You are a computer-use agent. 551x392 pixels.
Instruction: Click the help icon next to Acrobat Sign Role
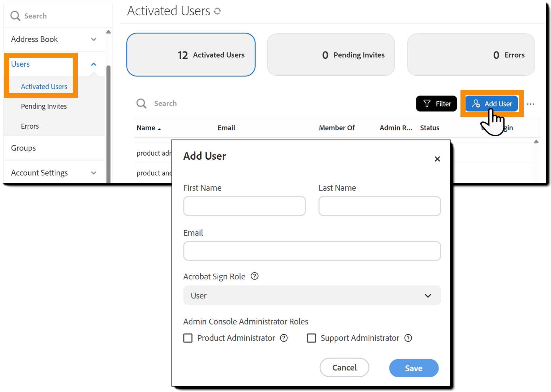coord(254,276)
